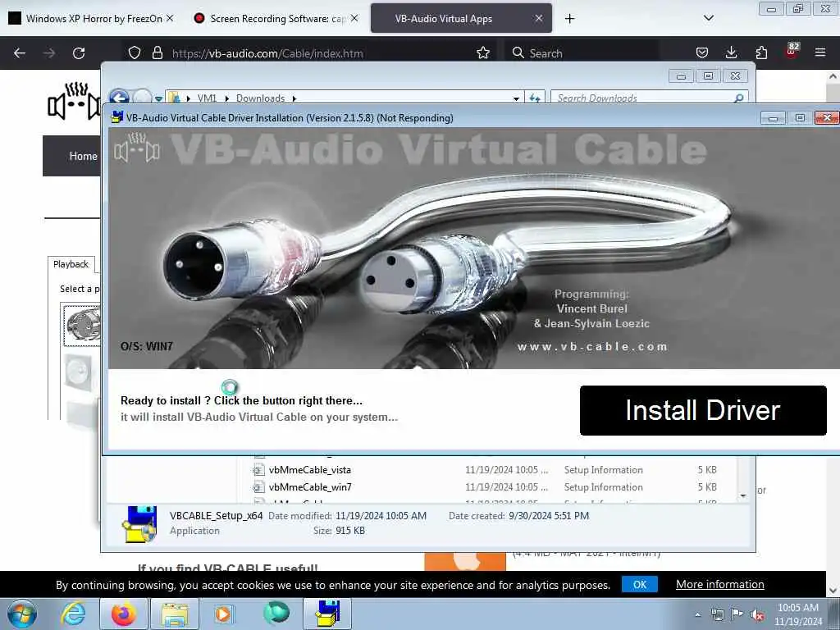Click the VM1 breadcrumb in explorer

(x=207, y=98)
